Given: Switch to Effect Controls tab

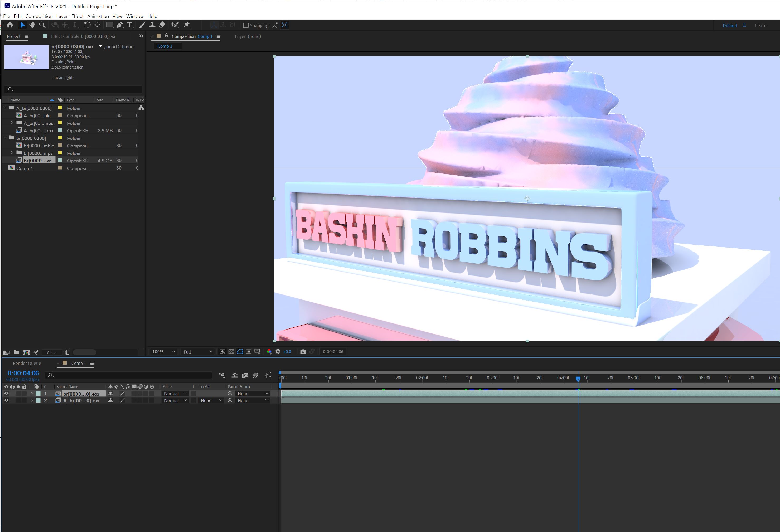Looking at the screenshot, I should pyautogui.click(x=83, y=36).
